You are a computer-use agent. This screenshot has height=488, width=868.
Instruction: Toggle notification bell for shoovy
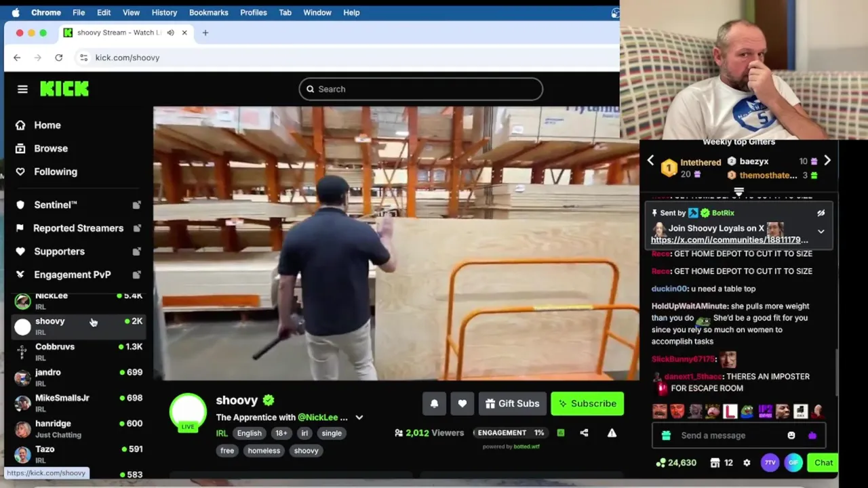tap(434, 403)
